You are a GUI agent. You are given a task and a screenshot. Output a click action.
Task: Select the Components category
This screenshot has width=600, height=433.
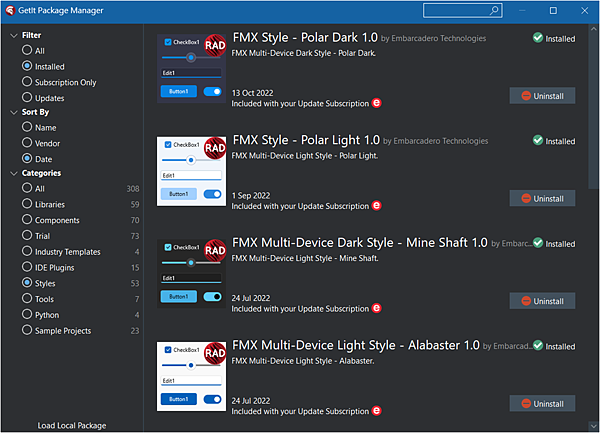(27, 219)
